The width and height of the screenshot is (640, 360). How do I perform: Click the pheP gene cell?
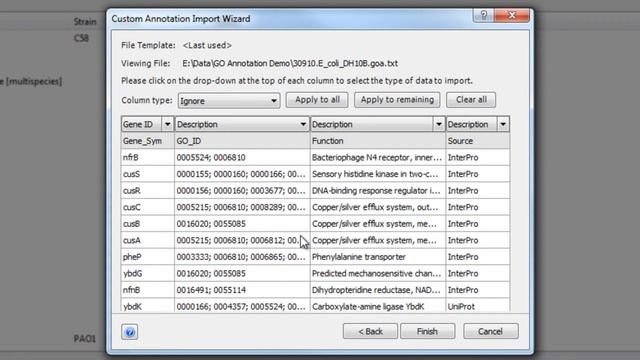coord(147,257)
